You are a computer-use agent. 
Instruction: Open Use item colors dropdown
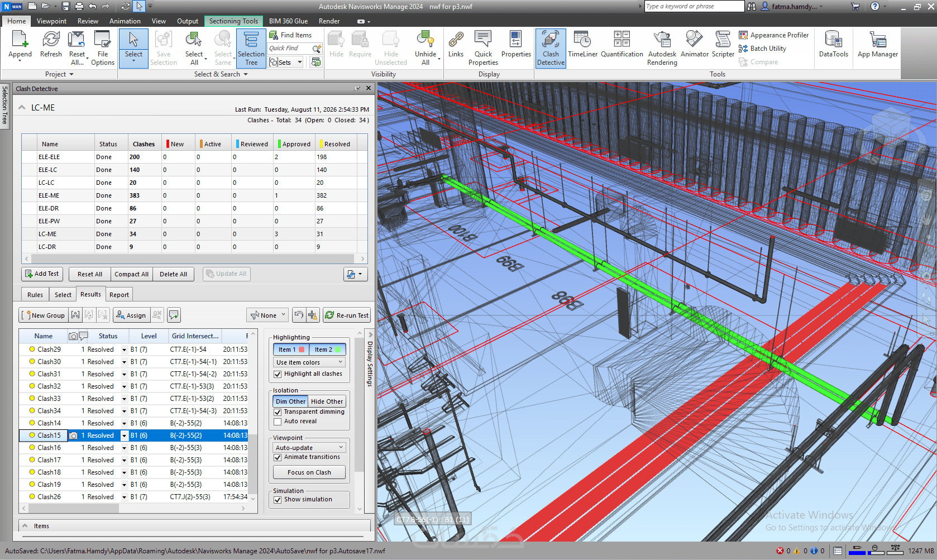tap(309, 362)
